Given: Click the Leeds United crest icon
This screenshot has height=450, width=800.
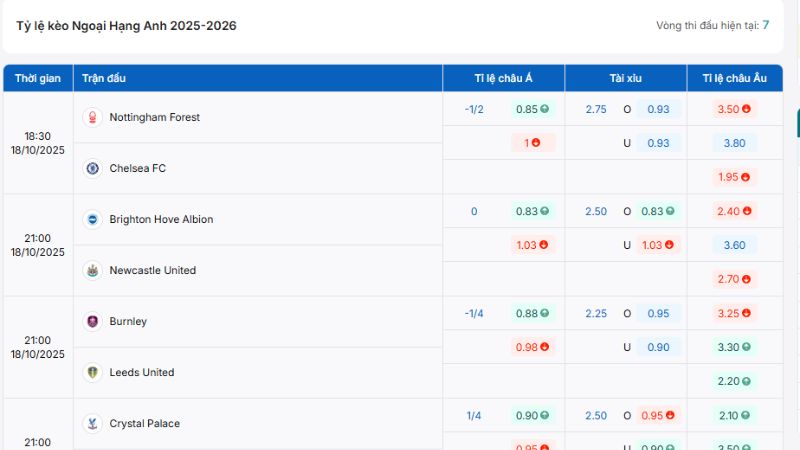Looking at the screenshot, I should point(93,372).
